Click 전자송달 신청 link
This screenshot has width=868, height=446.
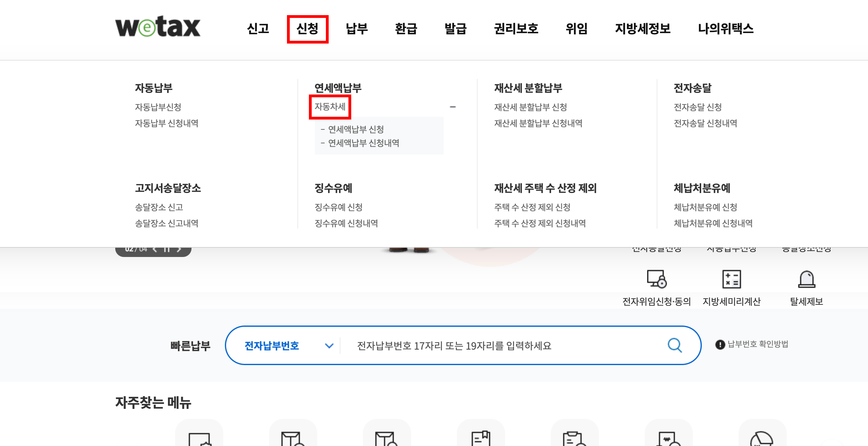pos(697,107)
